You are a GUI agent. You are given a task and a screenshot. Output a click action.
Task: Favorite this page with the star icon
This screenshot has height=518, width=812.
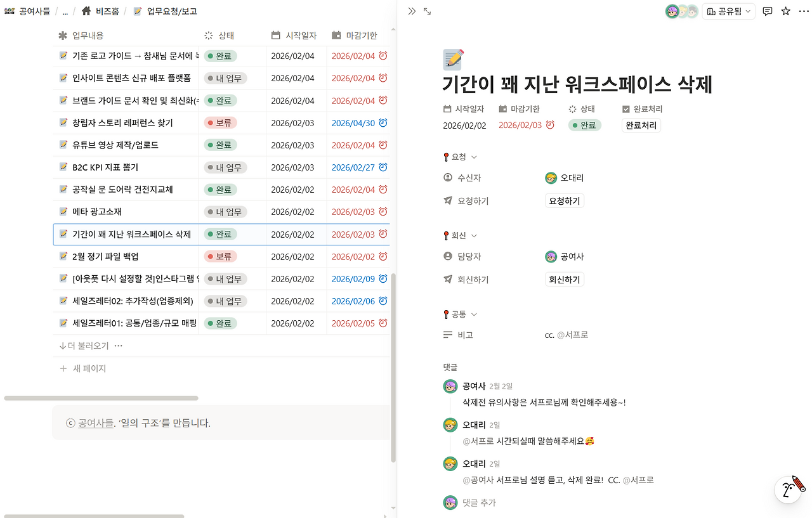(785, 11)
